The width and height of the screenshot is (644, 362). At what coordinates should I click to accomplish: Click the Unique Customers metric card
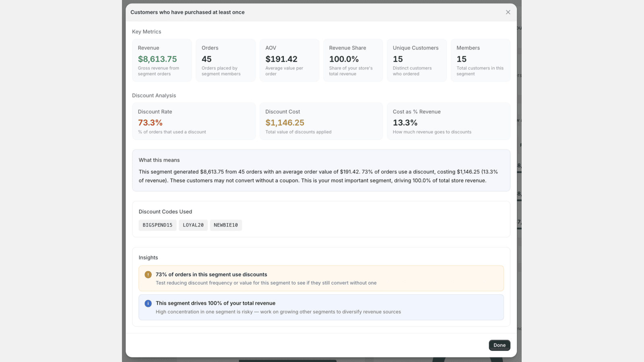417,60
